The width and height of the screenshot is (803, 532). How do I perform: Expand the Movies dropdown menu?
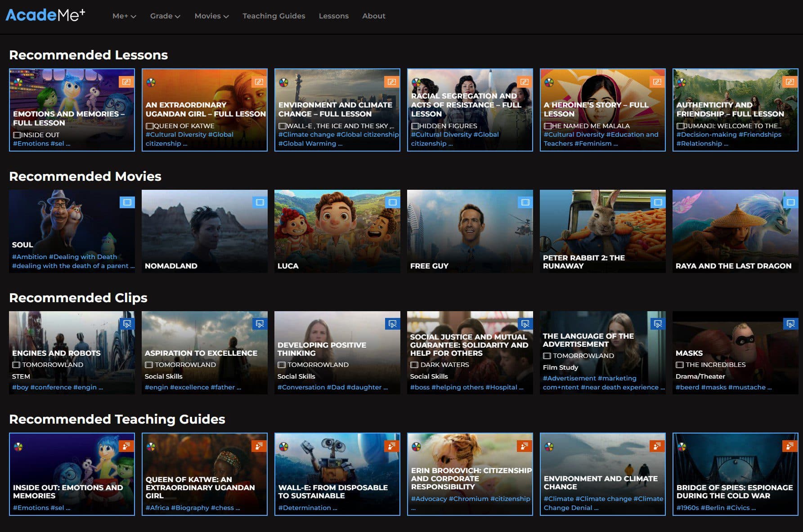pyautogui.click(x=211, y=16)
